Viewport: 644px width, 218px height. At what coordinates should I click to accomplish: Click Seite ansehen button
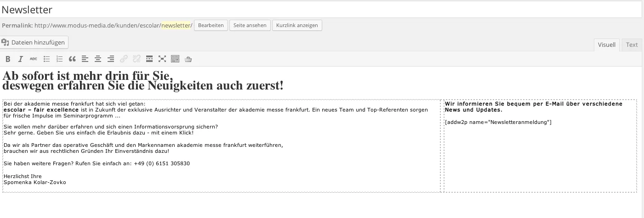tap(250, 25)
